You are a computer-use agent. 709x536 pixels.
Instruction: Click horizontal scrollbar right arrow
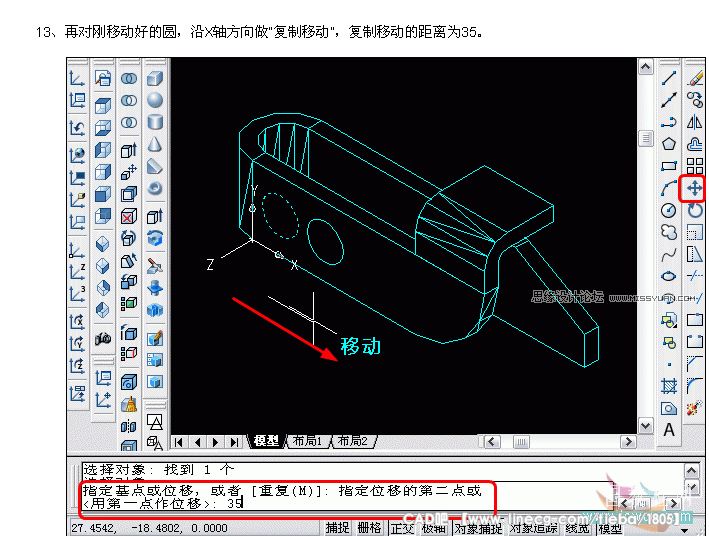(x=628, y=441)
